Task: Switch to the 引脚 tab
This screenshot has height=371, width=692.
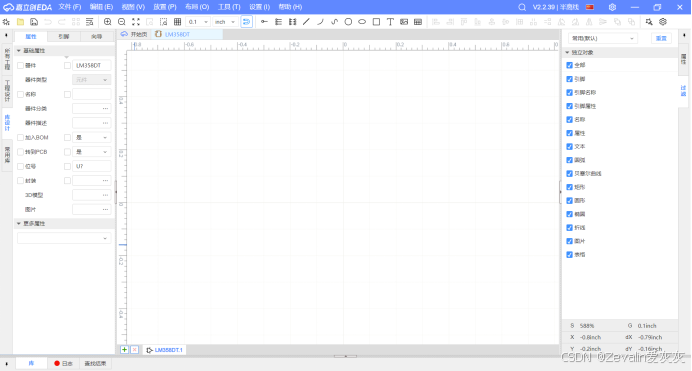Action: (64, 37)
